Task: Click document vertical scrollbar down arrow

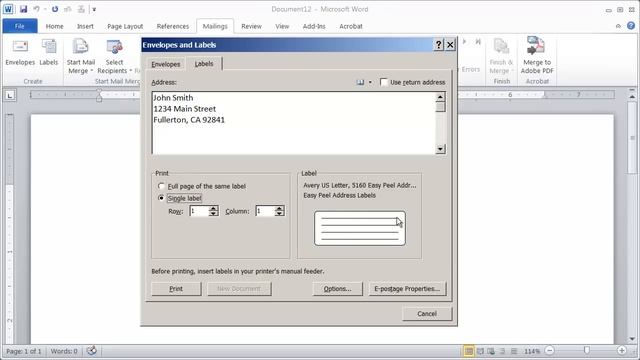Action: (x=632, y=339)
